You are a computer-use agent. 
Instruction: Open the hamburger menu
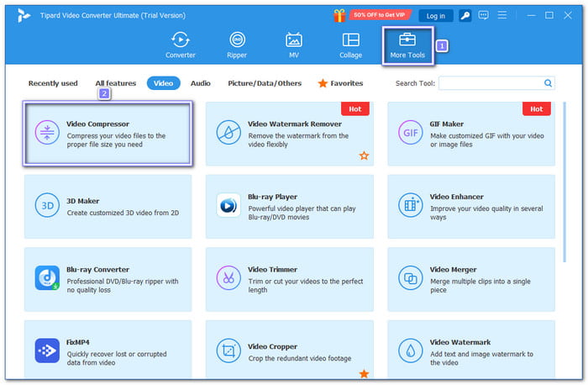point(502,15)
